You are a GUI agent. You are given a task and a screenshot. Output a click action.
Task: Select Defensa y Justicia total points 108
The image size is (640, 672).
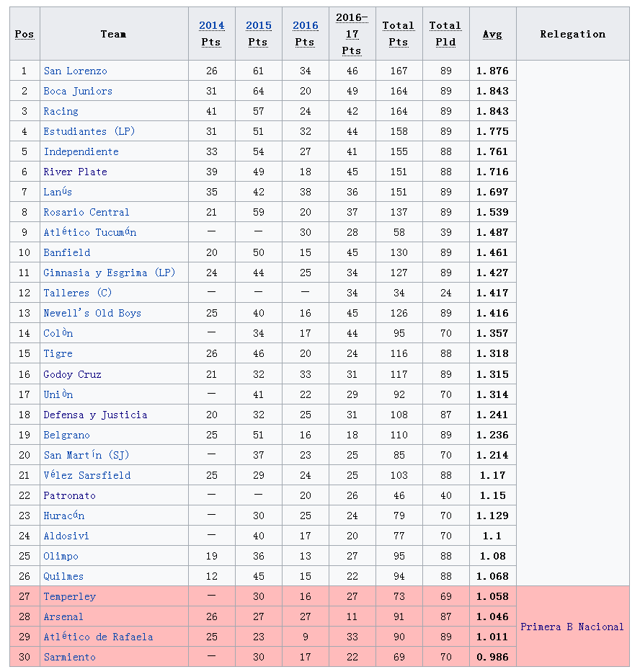(399, 415)
